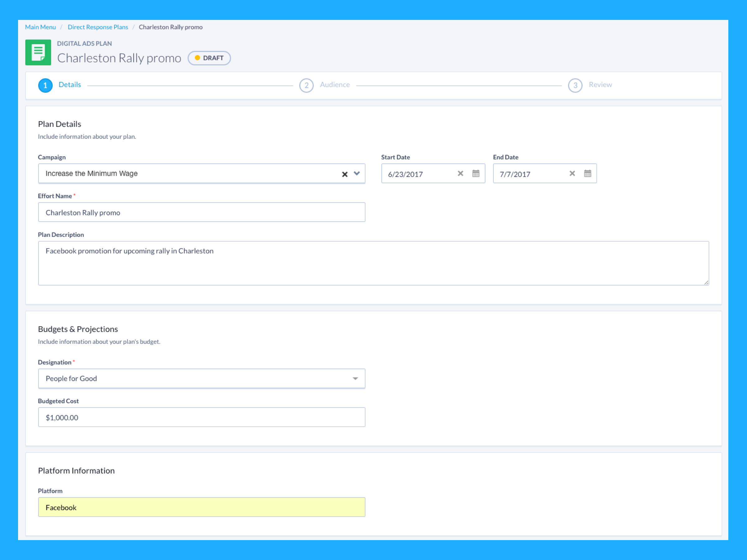747x560 pixels.
Task: Open the End Date calendar picker
Action: 588,174
